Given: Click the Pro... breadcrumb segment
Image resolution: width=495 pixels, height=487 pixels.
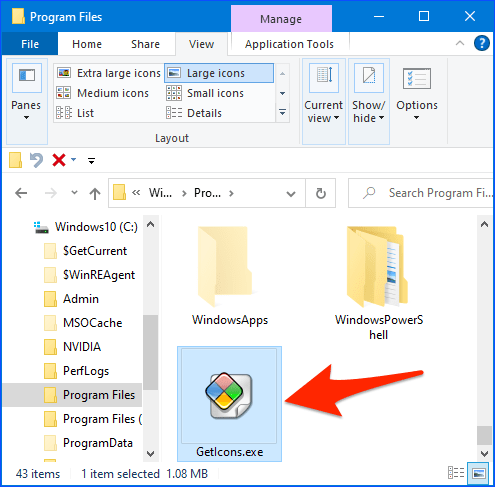Looking at the screenshot, I should click(207, 193).
